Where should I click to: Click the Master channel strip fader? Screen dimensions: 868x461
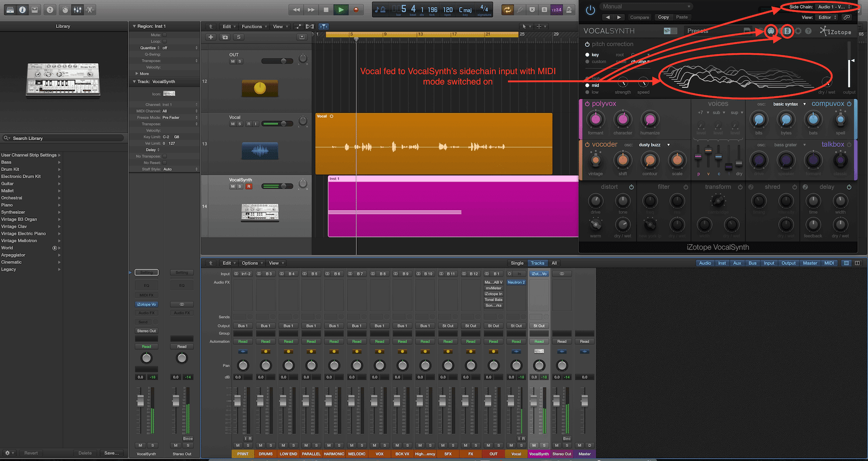(584, 400)
